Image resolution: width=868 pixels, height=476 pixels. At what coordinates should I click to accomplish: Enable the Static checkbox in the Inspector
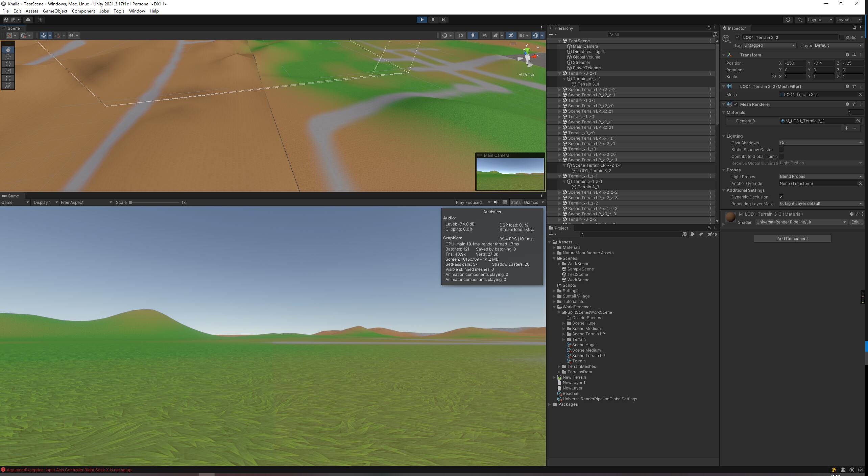point(841,37)
